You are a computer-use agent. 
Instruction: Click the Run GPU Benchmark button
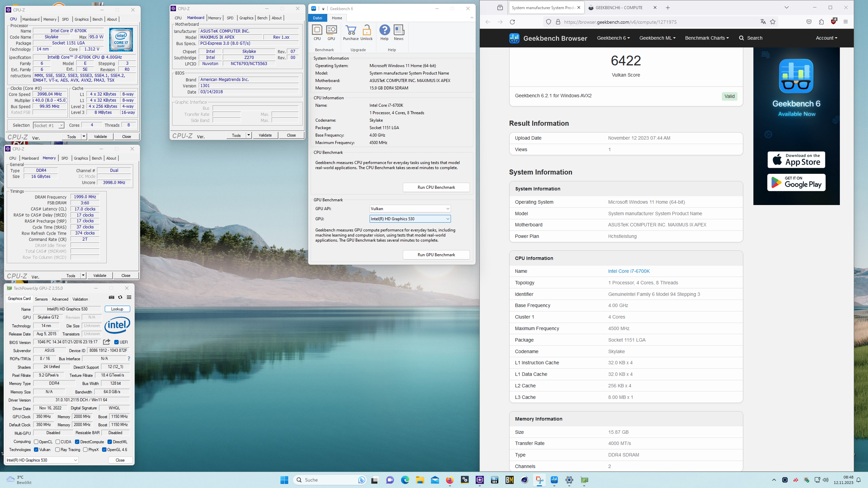(x=436, y=255)
